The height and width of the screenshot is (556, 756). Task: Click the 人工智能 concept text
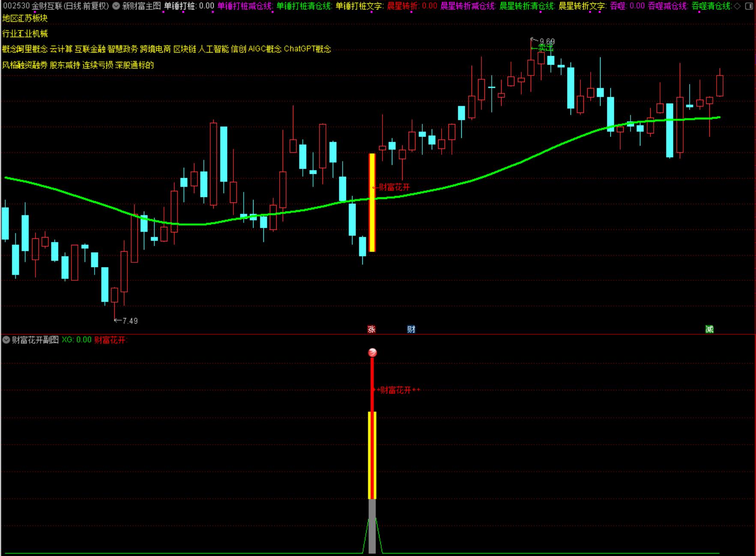[213, 49]
